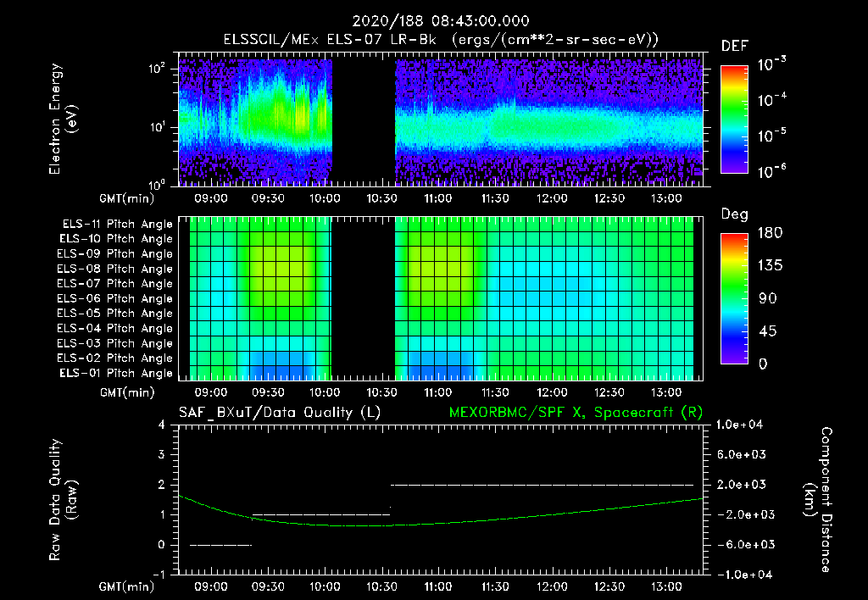Click the 10^-6 value on the DEF scale
868x600 pixels.
[771, 171]
